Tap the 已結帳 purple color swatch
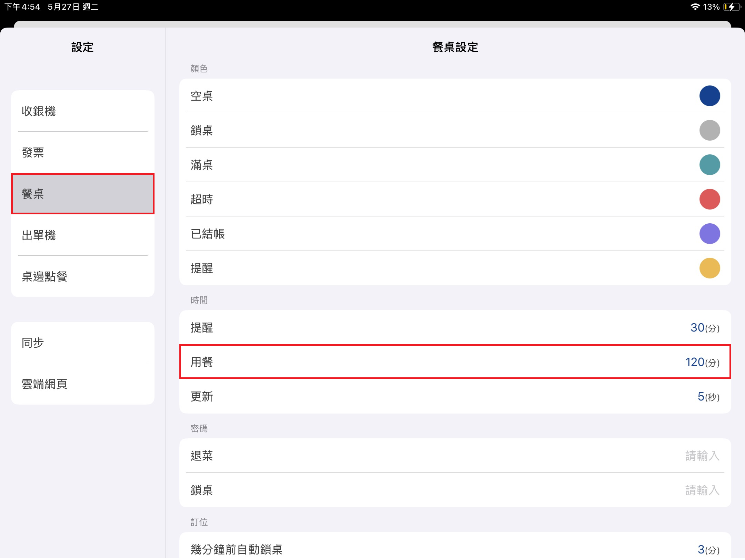Screen dimensions: 745x560 (x=709, y=234)
